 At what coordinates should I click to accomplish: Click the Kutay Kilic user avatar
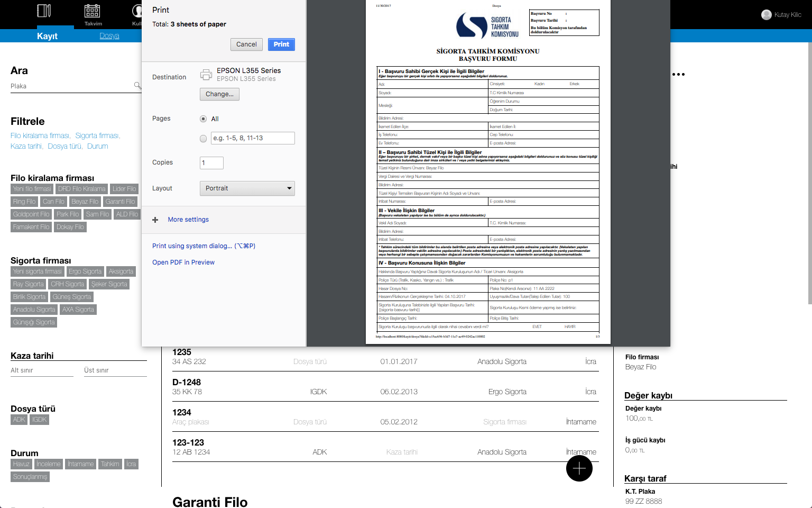pos(766,15)
